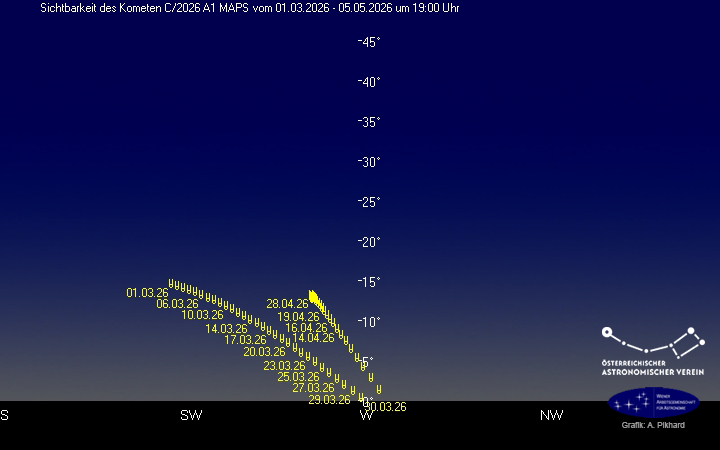This screenshot has height=450, width=720.
Task: Pick the 10.03.26 date marker
Action: pos(202,315)
